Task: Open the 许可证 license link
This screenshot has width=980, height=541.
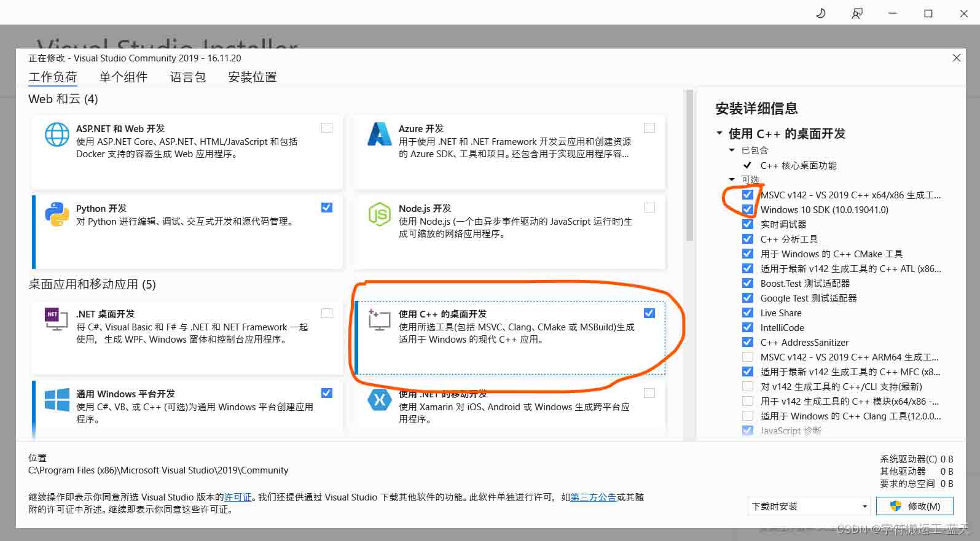Action: coord(238,497)
